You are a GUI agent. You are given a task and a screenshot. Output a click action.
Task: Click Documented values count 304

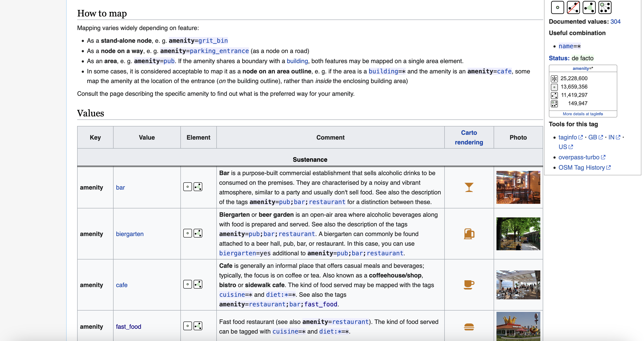615,21
